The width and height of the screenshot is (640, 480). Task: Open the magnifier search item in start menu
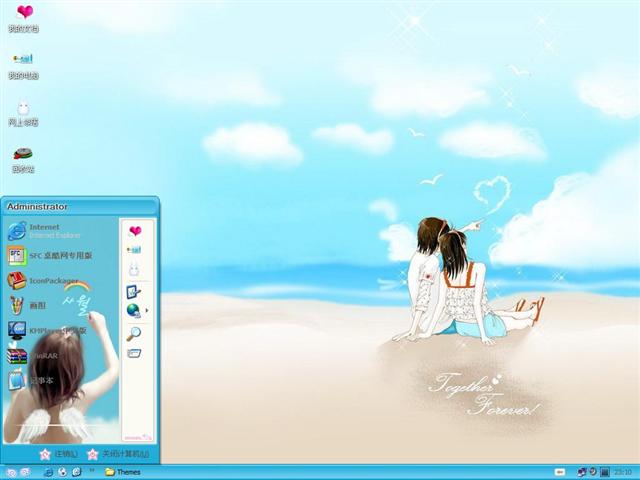click(x=134, y=334)
